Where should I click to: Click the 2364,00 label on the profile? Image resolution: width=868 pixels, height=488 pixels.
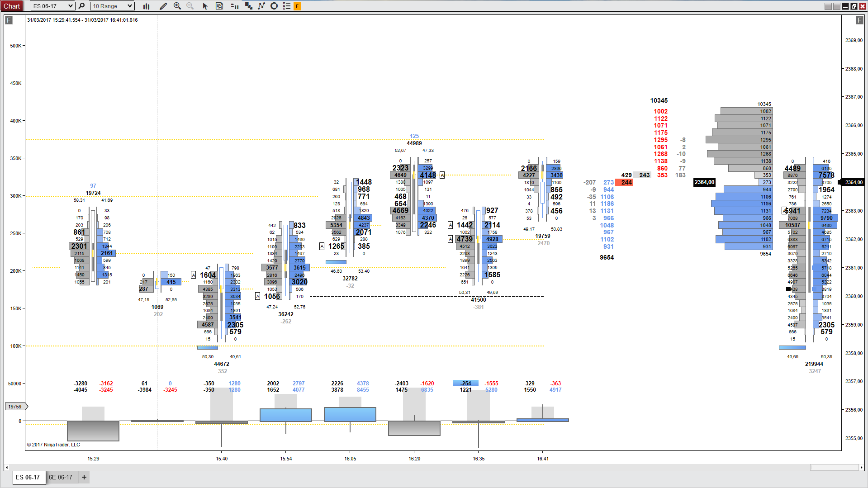coord(704,182)
